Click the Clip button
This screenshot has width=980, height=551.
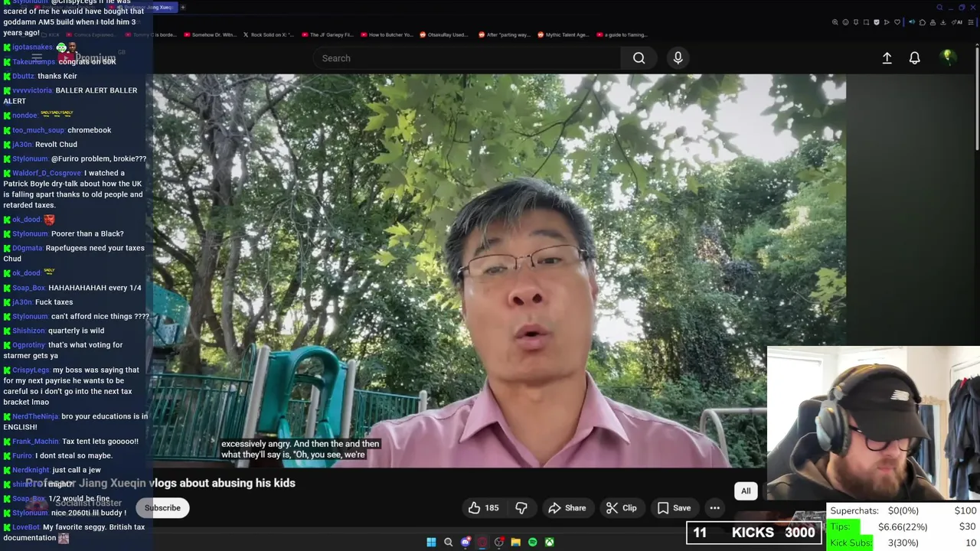pyautogui.click(x=621, y=507)
